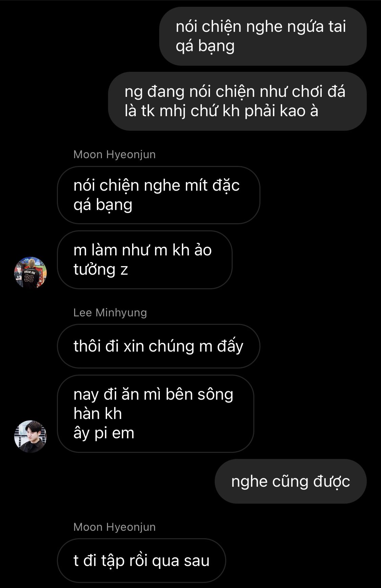The height and width of the screenshot is (588, 381).
Task: Select the message 'thôi đi xin chúng m đấy'
Action: tap(158, 346)
